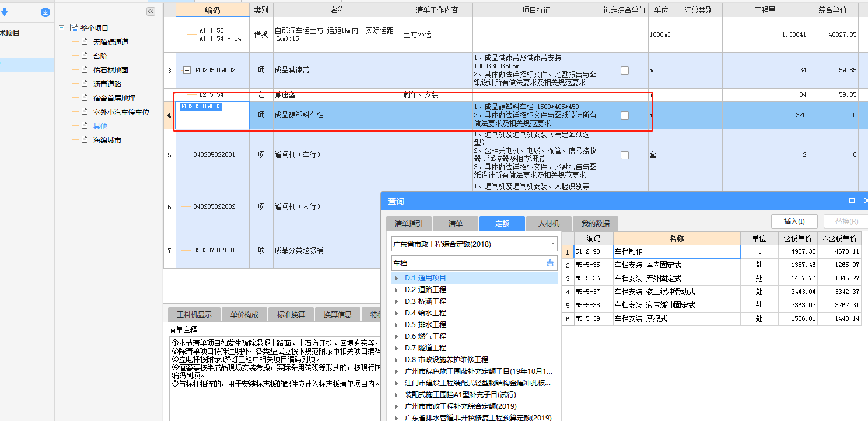
Task: Click document icon beside 其他
Action: [x=85, y=126]
